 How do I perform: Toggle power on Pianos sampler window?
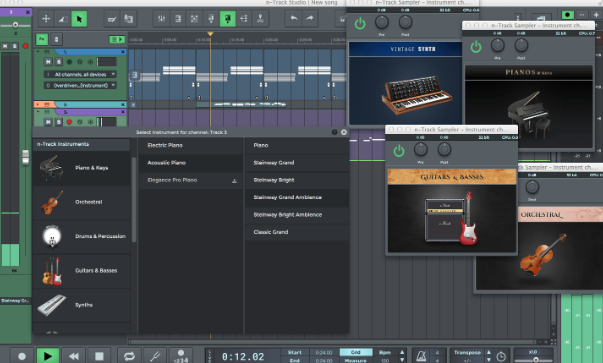click(476, 47)
